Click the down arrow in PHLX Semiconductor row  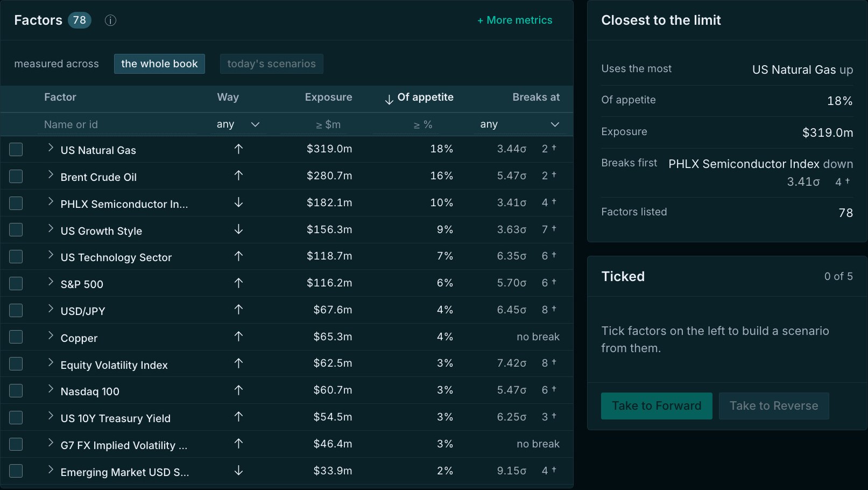pos(239,202)
